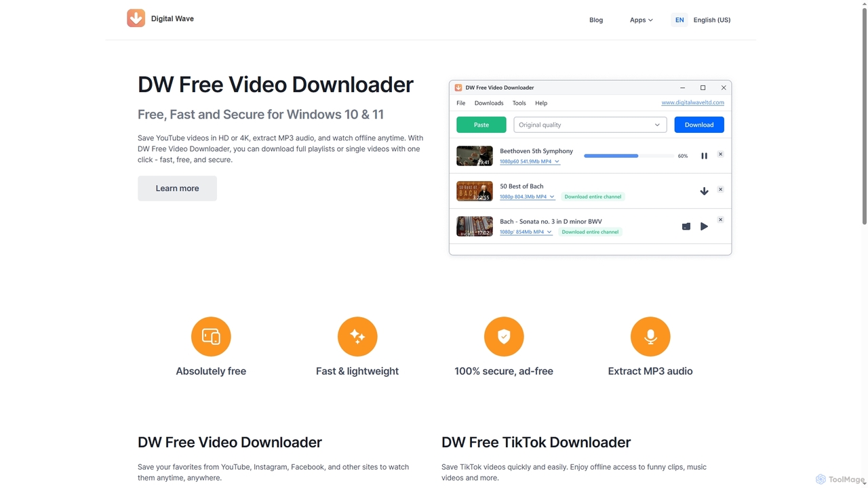This screenshot has height=488, width=868.
Task: Open the Tools menu
Action: tap(519, 103)
